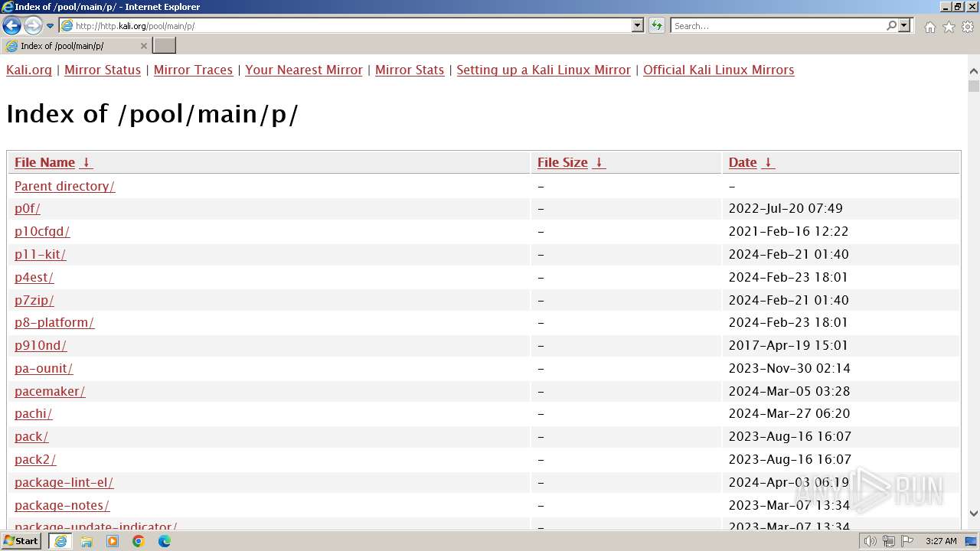The height and width of the screenshot is (551, 980).
Task: Open the pack/ directory
Action: (31, 436)
